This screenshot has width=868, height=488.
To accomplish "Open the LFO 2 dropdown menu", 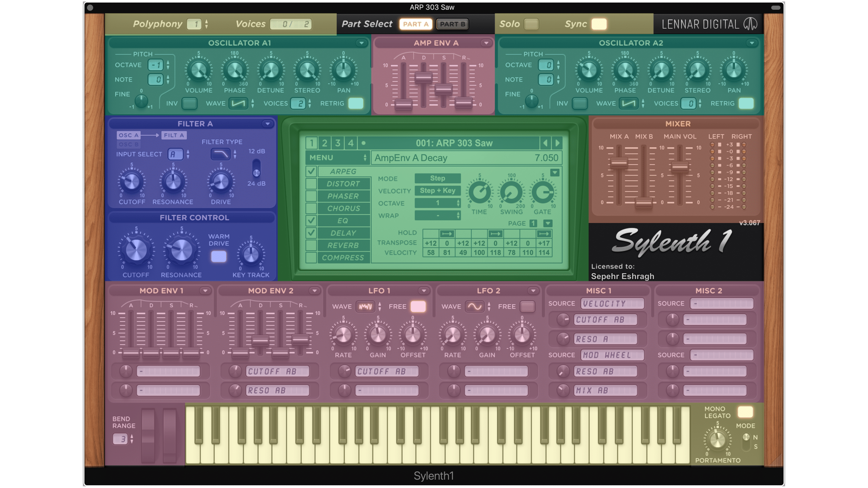I will pyautogui.click(x=533, y=291).
